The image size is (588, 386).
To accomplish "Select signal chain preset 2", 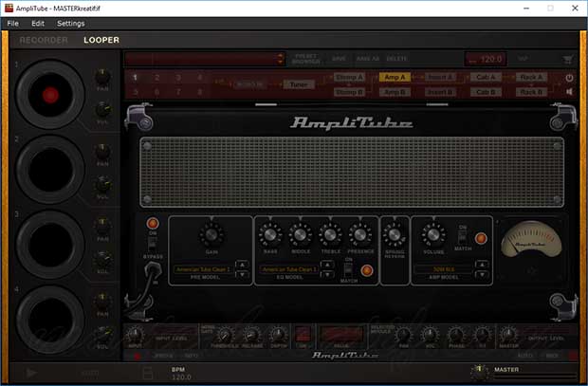I will tap(156, 78).
